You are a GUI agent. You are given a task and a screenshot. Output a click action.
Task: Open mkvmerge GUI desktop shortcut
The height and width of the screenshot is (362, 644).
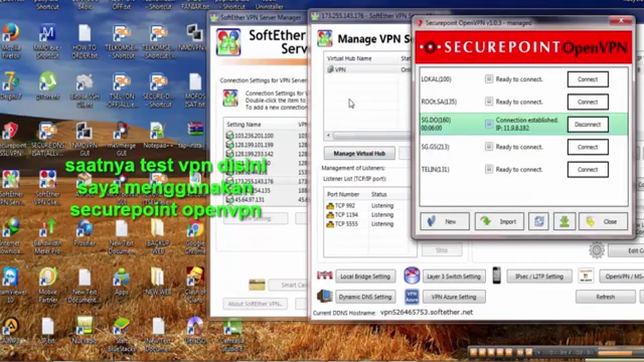(121, 138)
